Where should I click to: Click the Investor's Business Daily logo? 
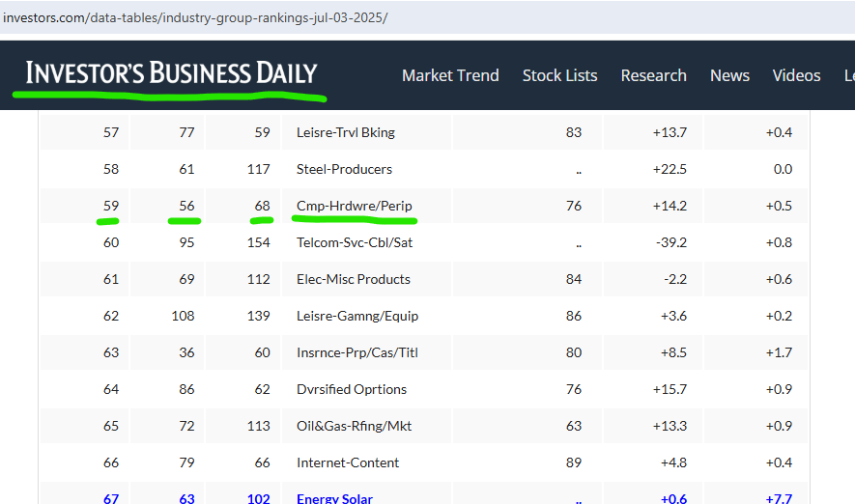click(171, 73)
